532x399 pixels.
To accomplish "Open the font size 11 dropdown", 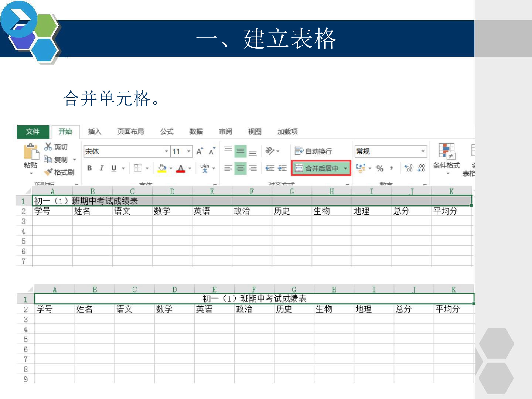I will 189,151.
